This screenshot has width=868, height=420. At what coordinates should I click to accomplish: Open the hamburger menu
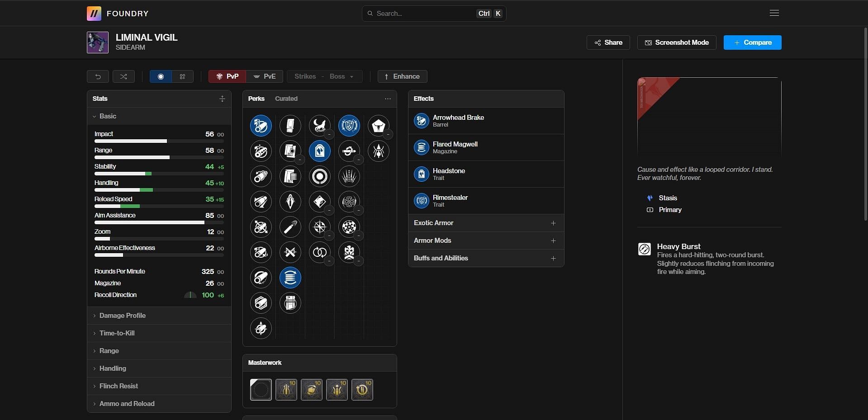click(x=774, y=13)
